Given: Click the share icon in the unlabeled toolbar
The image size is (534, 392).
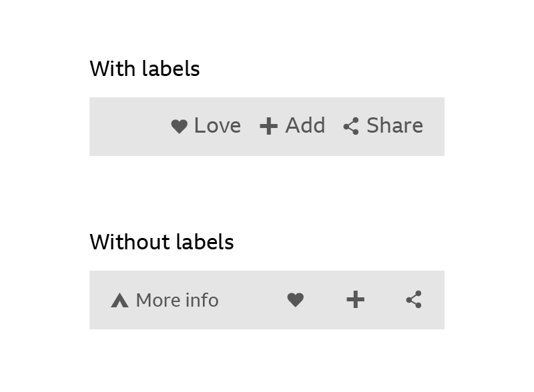Looking at the screenshot, I should click(x=414, y=300).
